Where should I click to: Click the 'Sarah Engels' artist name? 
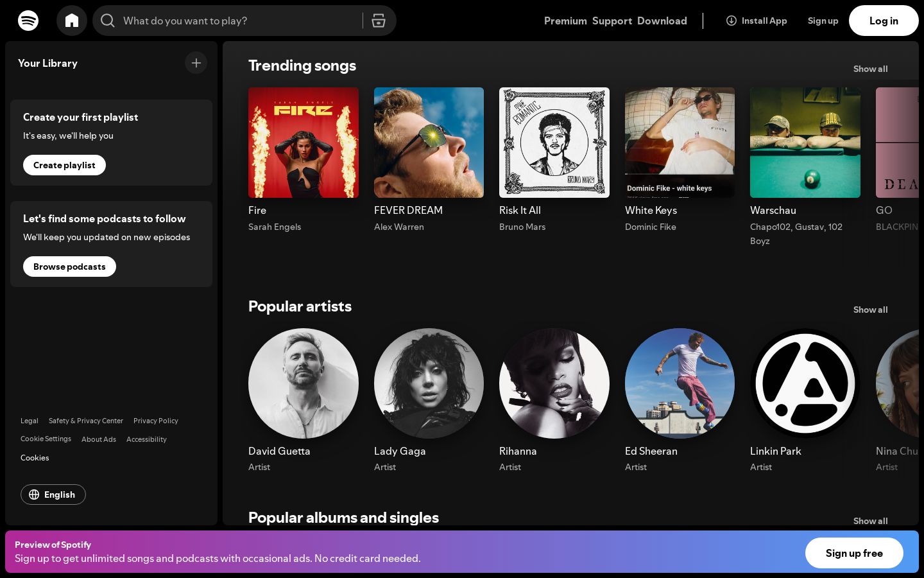[275, 227]
